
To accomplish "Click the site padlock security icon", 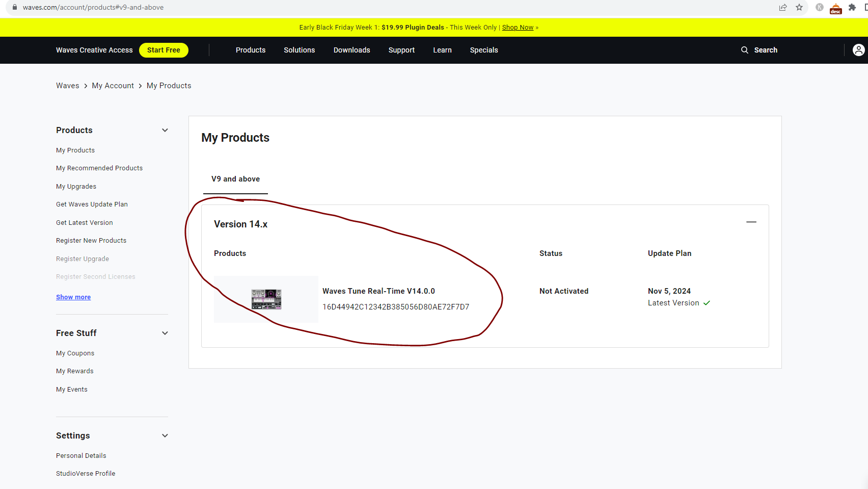I will pyautogui.click(x=15, y=7).
